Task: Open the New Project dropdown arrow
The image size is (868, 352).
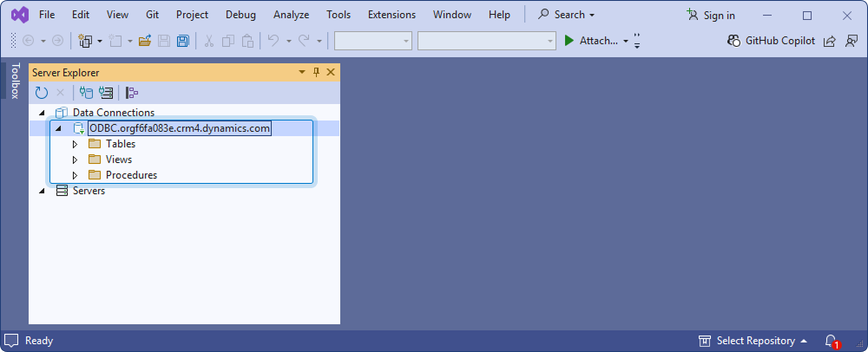Action: pyautogui.click(x=100, y=41)
